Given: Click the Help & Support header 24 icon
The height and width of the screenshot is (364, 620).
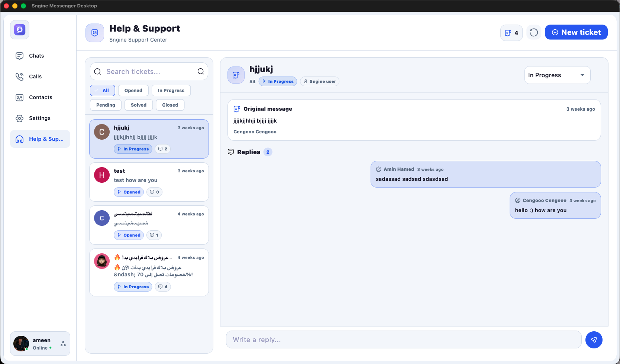Looking at the screenshot, I should [x=95, y=33].
